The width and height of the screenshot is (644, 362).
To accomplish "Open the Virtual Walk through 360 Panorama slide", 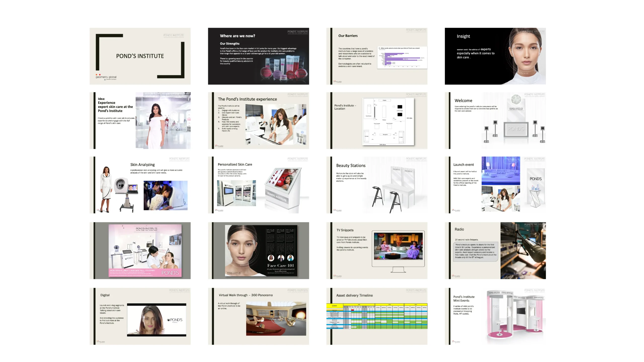I will (258, 316).
